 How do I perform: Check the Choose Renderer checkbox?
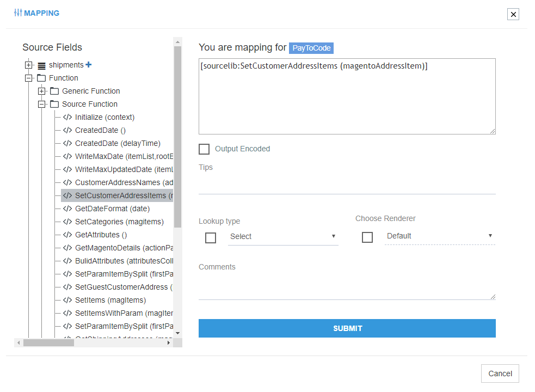click(x=367, y=237)
